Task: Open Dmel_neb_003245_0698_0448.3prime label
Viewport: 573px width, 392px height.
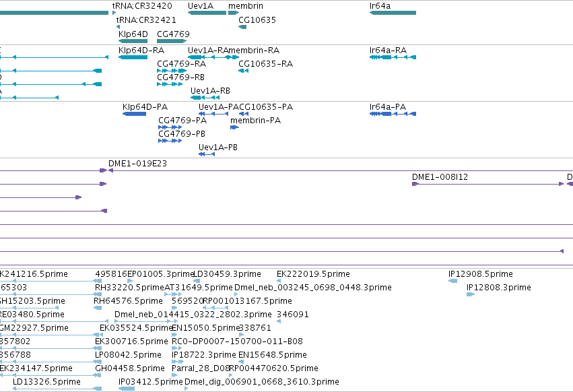Action: (x=313, y=288)
